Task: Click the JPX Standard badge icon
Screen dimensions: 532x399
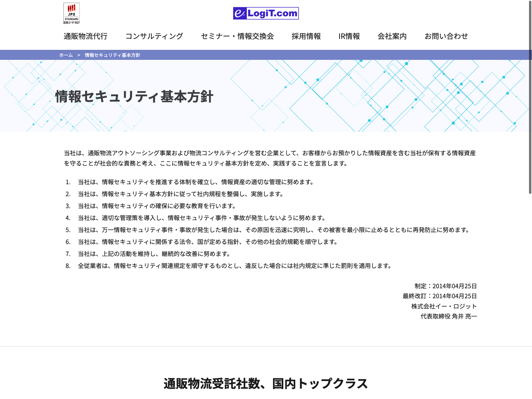Action: (x=71, y=13)
